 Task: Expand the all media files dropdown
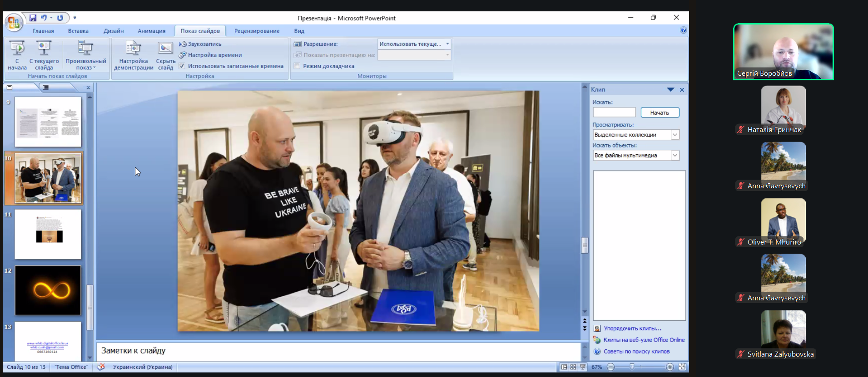point(675,156)
